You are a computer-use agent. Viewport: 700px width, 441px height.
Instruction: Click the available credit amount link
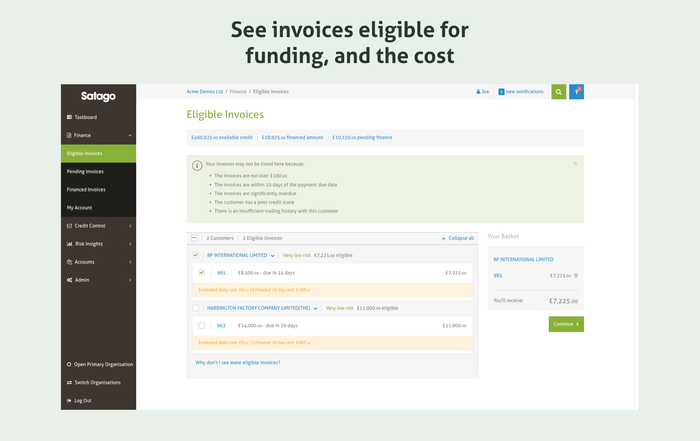coord(221,137)
